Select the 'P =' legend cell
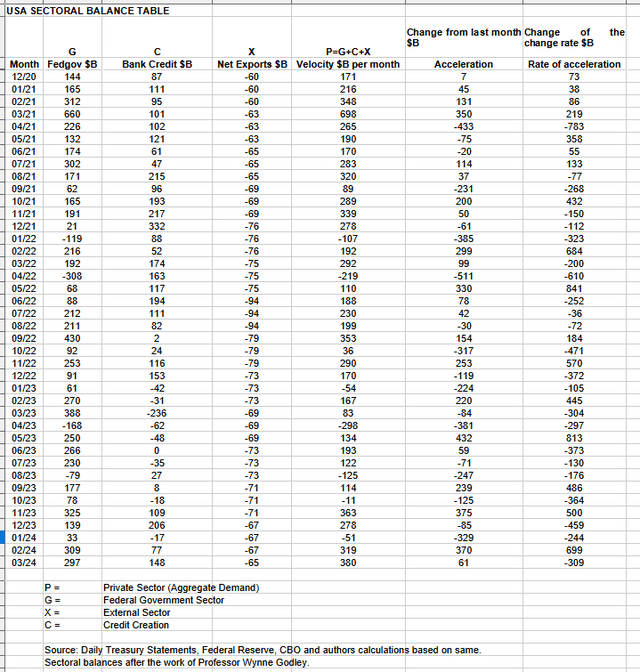Viewport: 640px width, 672px height. click(x=52, y=588)
